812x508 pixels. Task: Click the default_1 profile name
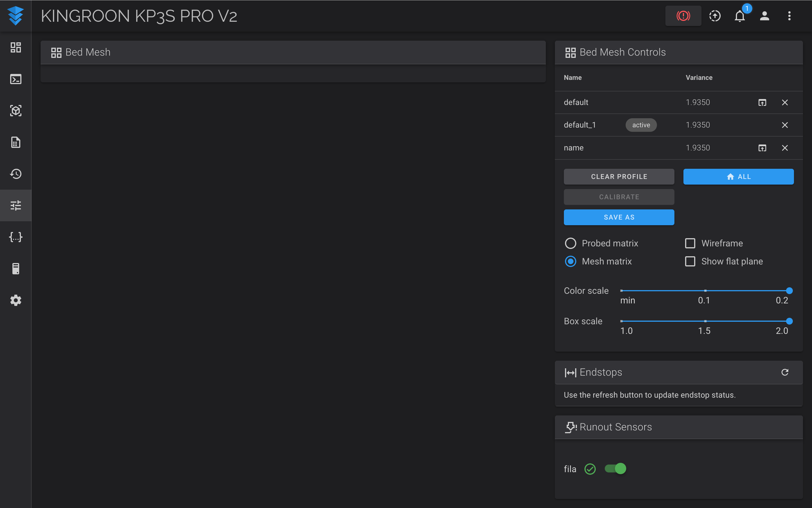[x=579, y=125]
